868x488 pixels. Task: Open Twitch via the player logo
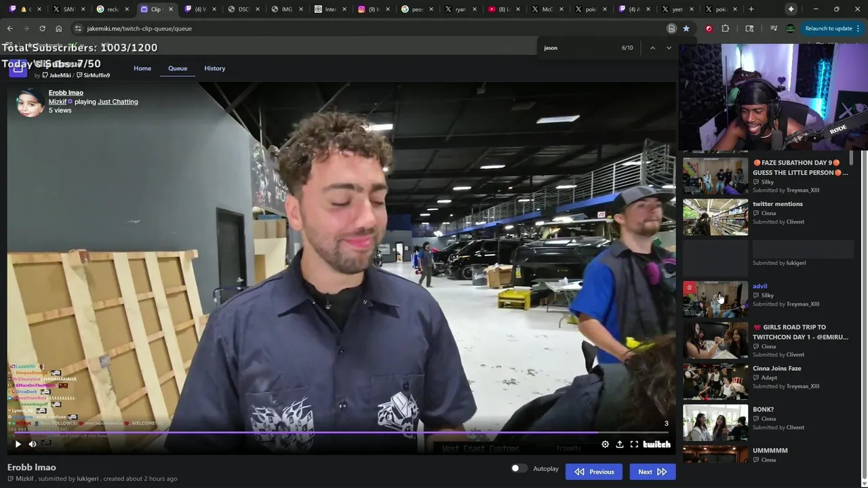tap(656, 444)
